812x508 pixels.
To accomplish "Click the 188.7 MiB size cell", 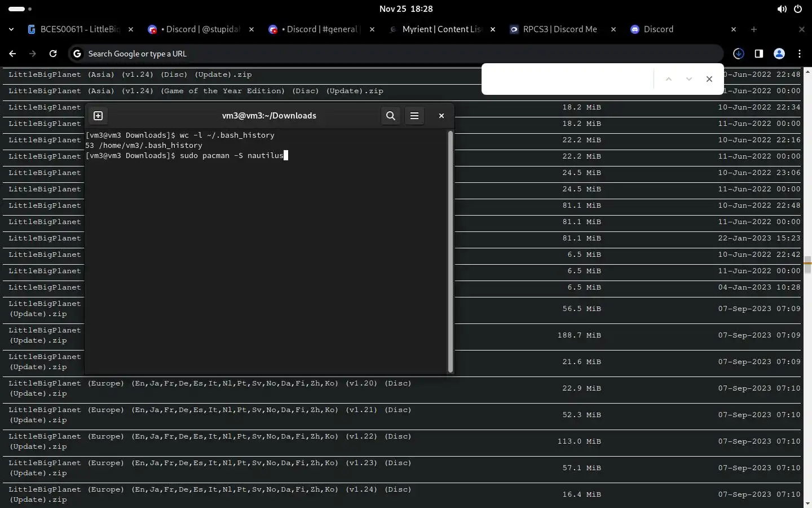I will click(x=579, y=335).
